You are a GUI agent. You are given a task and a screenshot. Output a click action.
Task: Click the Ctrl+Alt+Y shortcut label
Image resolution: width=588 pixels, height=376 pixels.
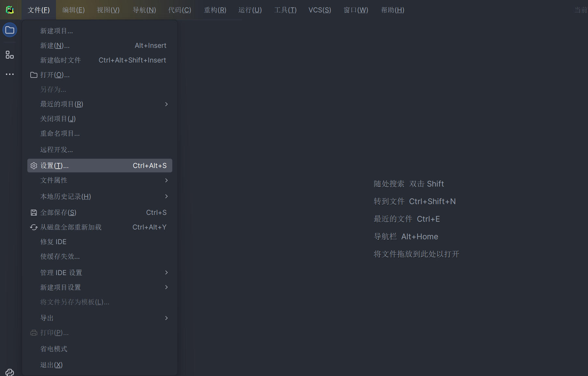pos(149,227)
